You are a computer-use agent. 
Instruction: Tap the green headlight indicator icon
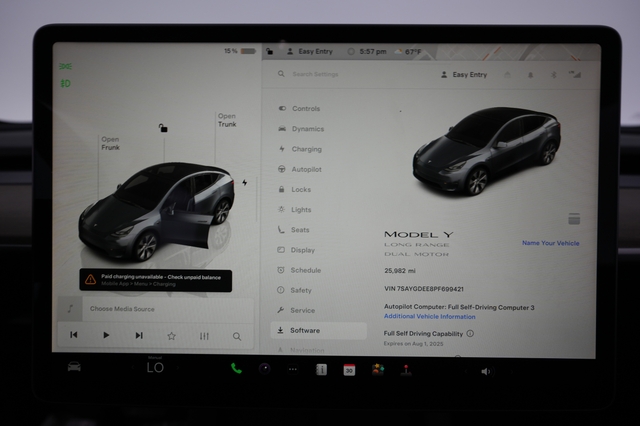pos(66,83)
